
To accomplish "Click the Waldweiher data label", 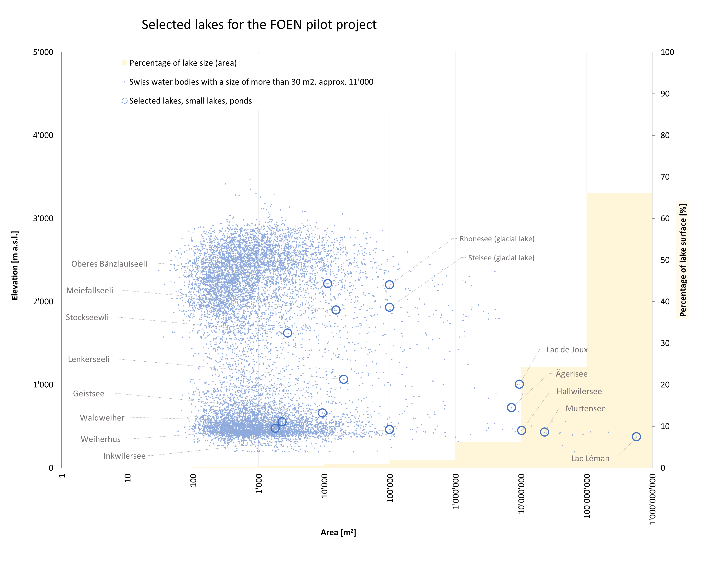I will [102, 418].
